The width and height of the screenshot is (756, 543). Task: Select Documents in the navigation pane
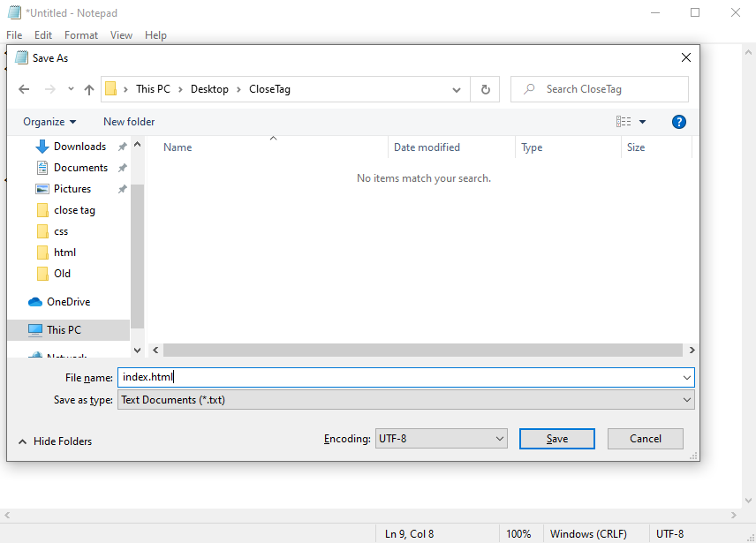[x=80, y=168]
